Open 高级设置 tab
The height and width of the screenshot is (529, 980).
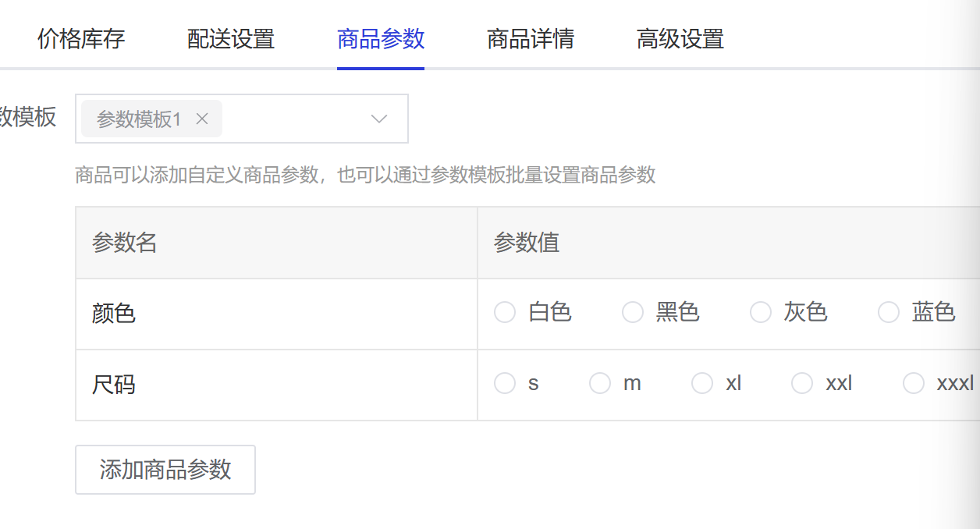coord(680,38)
